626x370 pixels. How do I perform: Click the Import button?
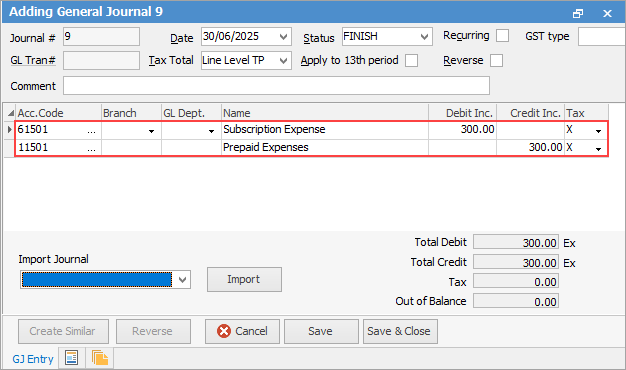point(244,279)
